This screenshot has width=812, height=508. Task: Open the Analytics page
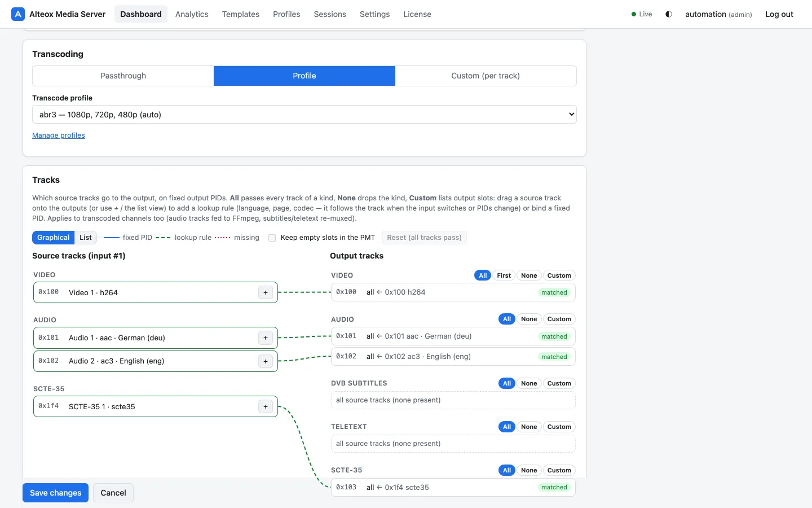pyautogui.click(x=192, y=14)
